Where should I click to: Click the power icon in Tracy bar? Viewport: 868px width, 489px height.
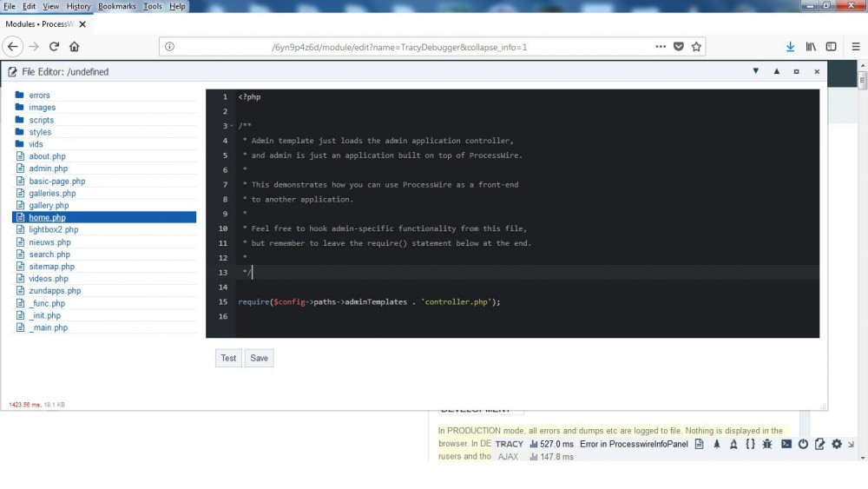[x=803, y=444]
